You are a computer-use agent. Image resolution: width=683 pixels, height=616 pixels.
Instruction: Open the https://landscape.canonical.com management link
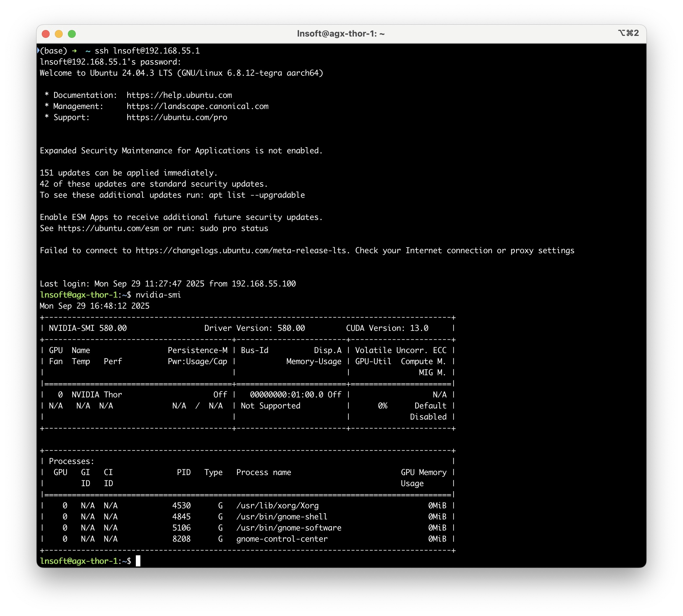(x=198, y=106)
